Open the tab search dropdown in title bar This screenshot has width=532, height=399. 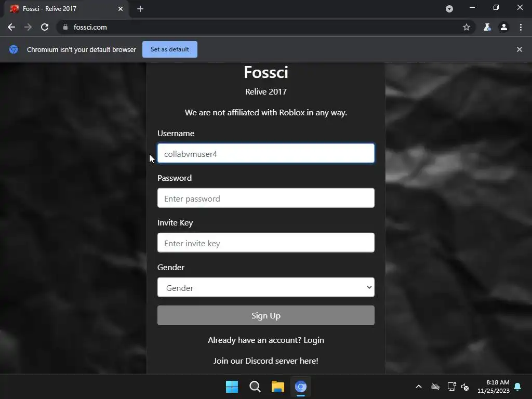pos(449,9)
